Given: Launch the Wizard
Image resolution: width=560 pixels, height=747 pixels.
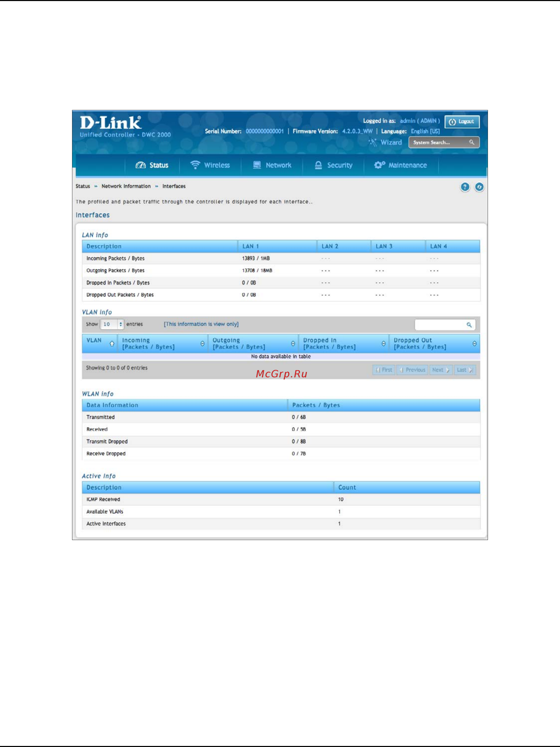Looking at the screenshot, I should (385, 142).
